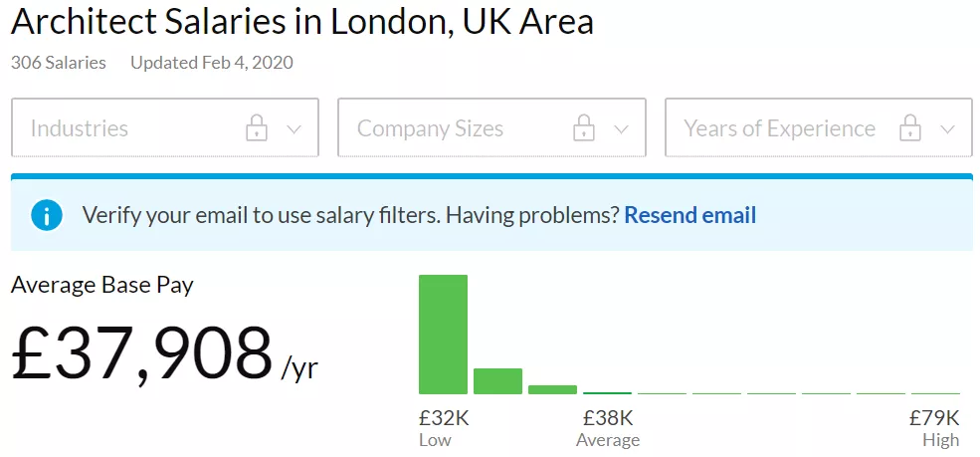Click the Architect Salaries in London heading
The width and height of the screenshot is (980, 457).
301,23
